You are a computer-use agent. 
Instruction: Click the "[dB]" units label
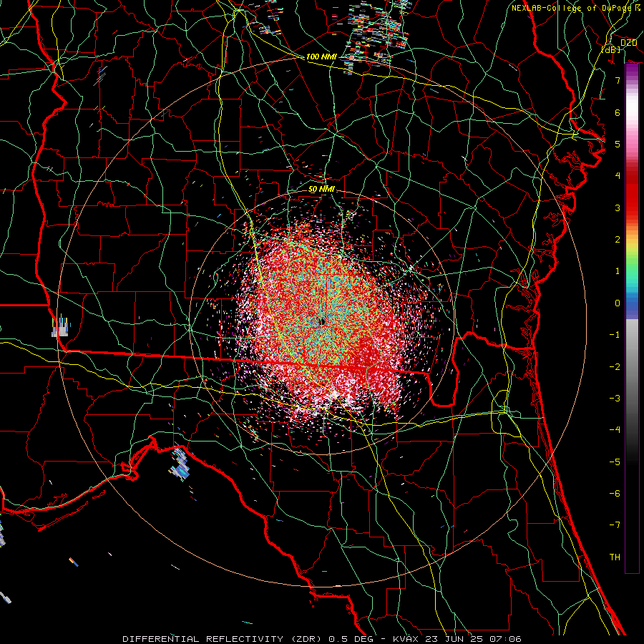pyautogui.click(x=611, y=49)
